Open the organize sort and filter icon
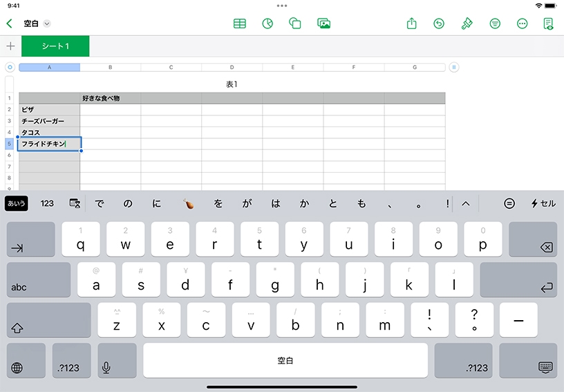The image size is (564, 392). [495, 24]
